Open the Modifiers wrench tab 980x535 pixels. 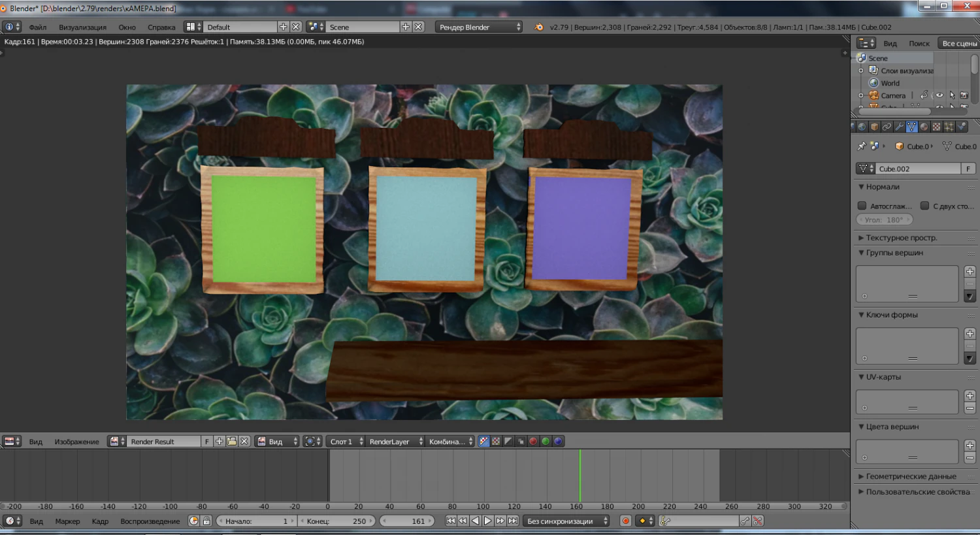(899, 127)
